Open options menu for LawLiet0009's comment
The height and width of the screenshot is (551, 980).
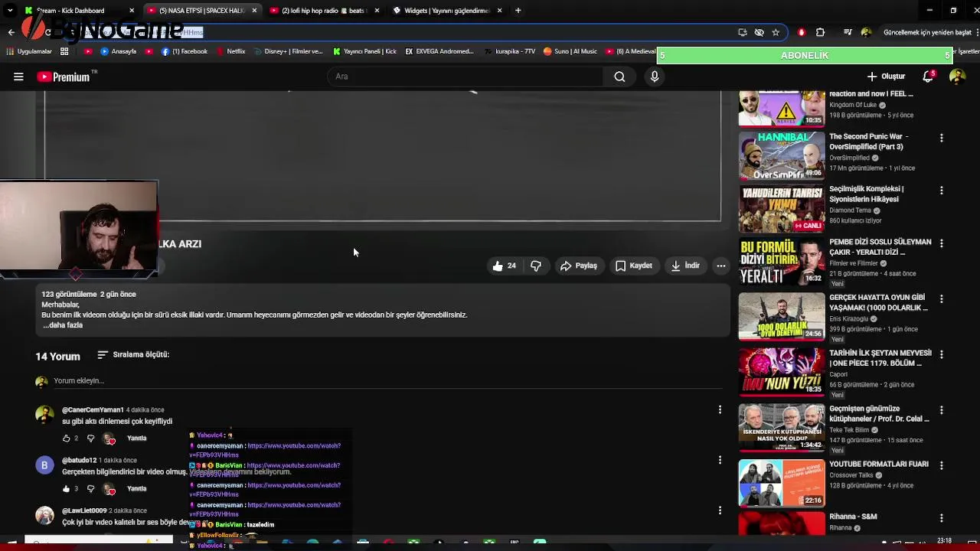click(x=720, y=510)
